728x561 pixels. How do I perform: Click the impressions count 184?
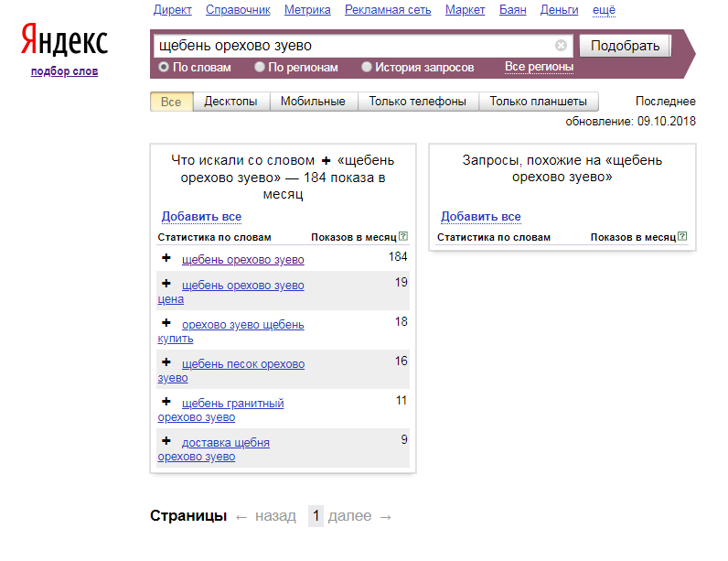click(398, 256)
